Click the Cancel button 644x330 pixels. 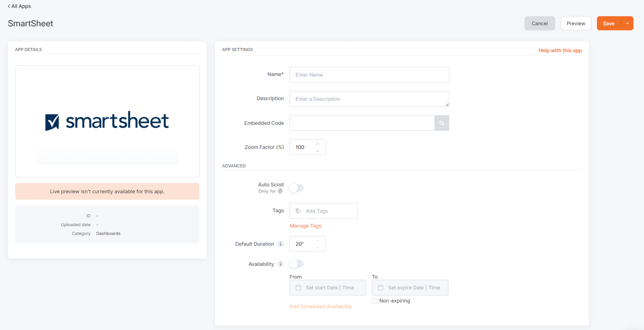tap(539, 23)
